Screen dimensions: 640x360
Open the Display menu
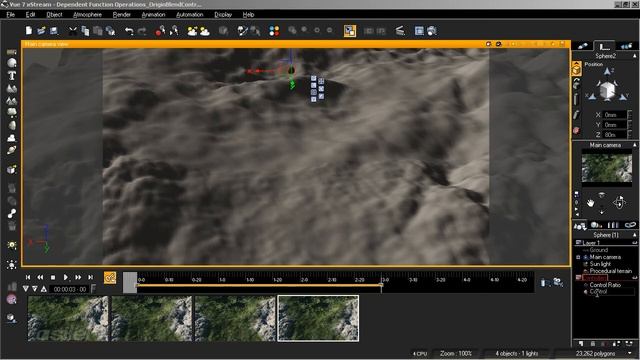223,14
